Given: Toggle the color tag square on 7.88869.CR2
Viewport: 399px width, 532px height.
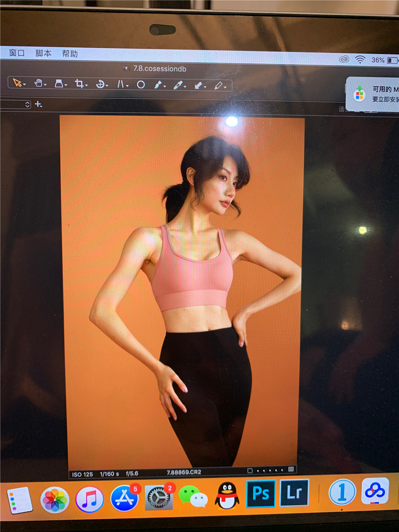Looking at the screenshot, I should click(x=250, y=471).
